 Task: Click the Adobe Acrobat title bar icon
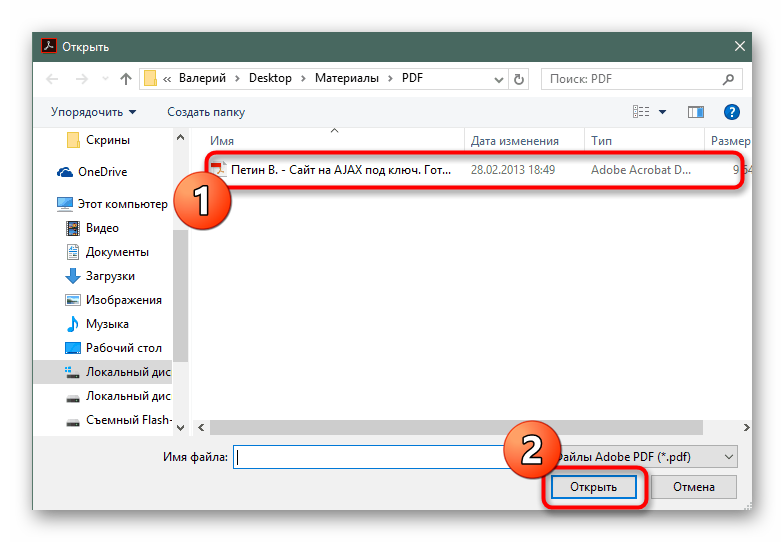(48, 46)
